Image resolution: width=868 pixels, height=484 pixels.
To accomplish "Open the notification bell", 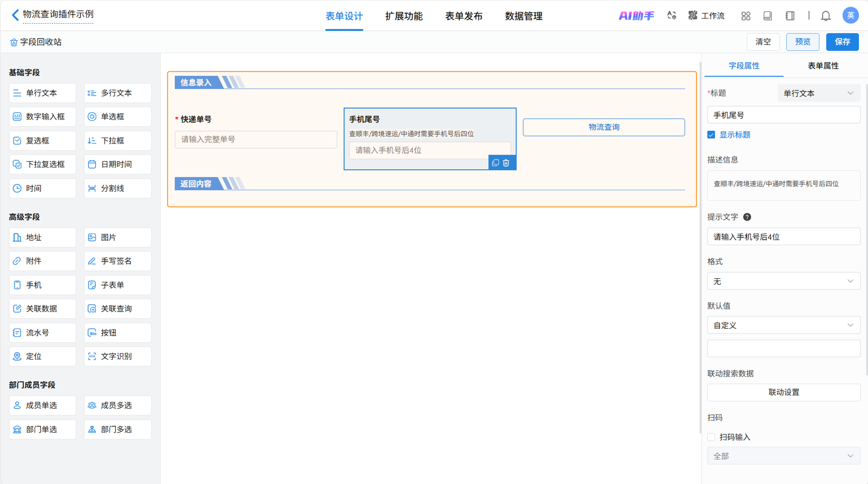I will tap(826, 16).
